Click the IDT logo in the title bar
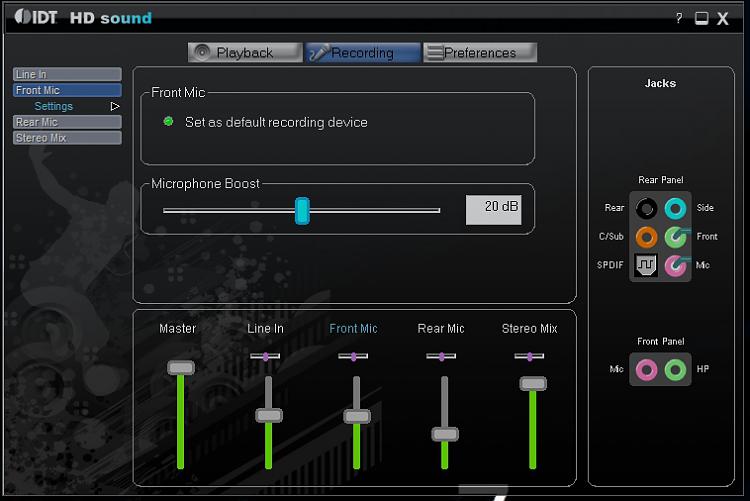The width and height of the screenshot is (750, 501). [x=36, y=17]
